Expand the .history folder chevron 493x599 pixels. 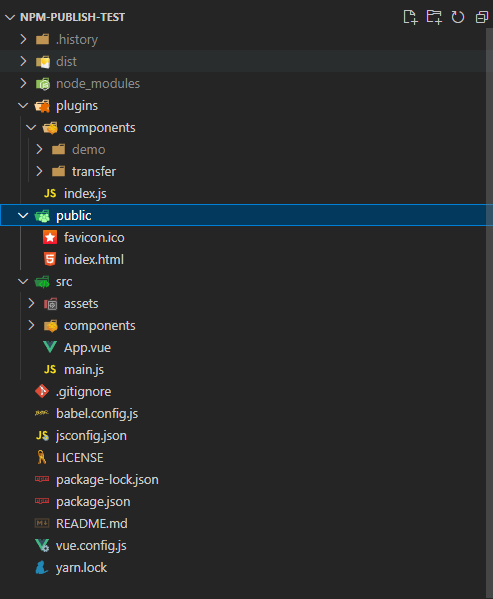(x=23, y=39)
